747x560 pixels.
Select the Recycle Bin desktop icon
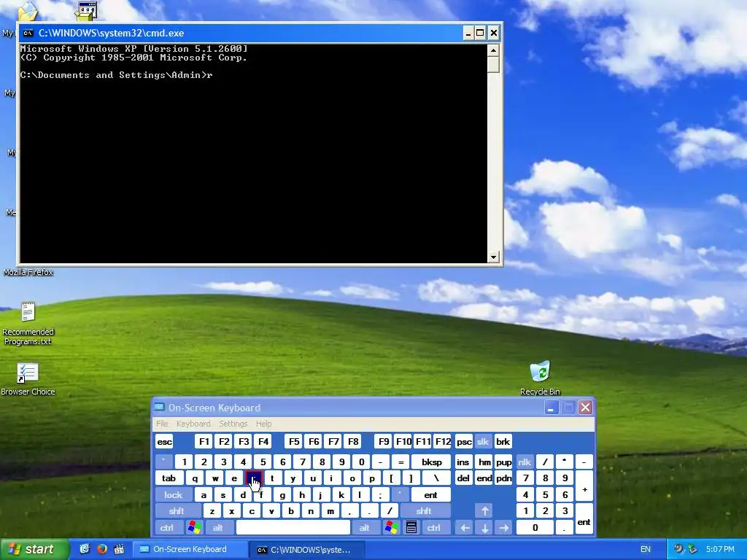coord(540,378)
